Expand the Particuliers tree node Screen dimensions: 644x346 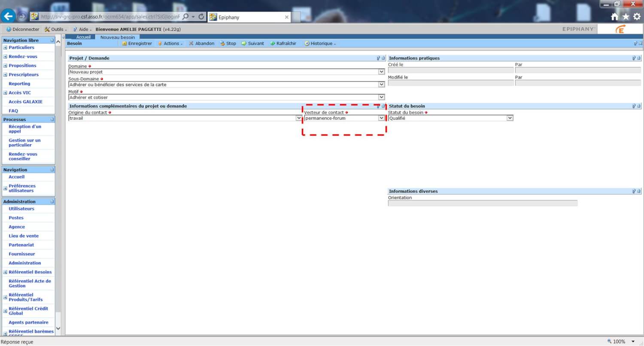[5, 48]
